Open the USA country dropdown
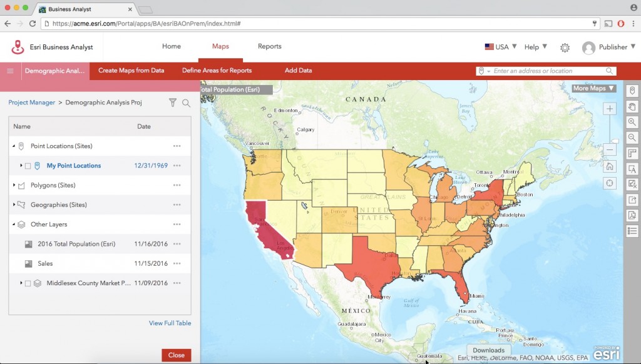This screenshot has width=641, height=364. click(x=501, y=46)
